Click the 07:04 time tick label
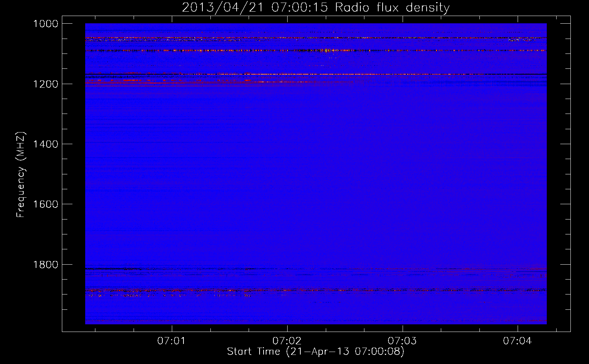Screen dimensions: 589x364 (x=518, y=341)
